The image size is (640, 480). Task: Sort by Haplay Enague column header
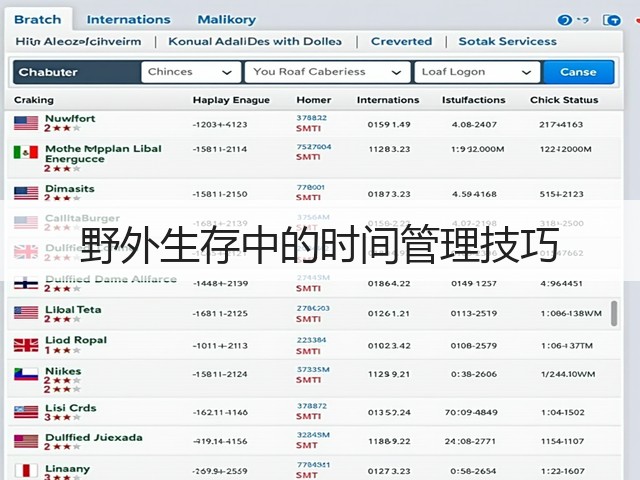[x=231, y=100]
